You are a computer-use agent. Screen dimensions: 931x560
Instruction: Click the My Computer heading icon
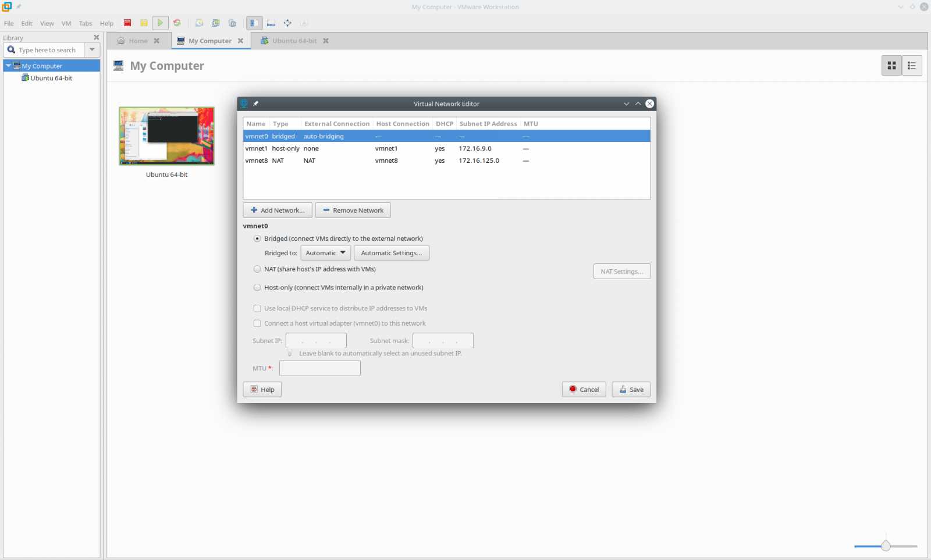[119, 65]
